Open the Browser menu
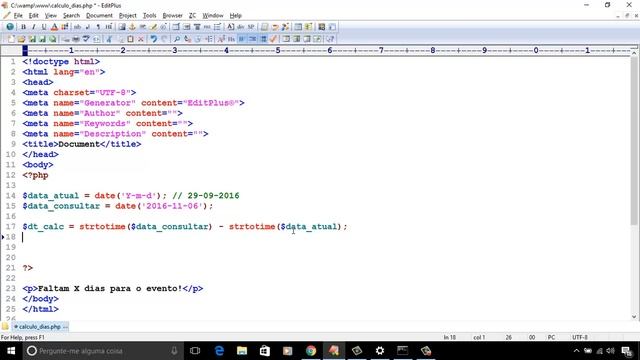 click(x=173, y=16)
